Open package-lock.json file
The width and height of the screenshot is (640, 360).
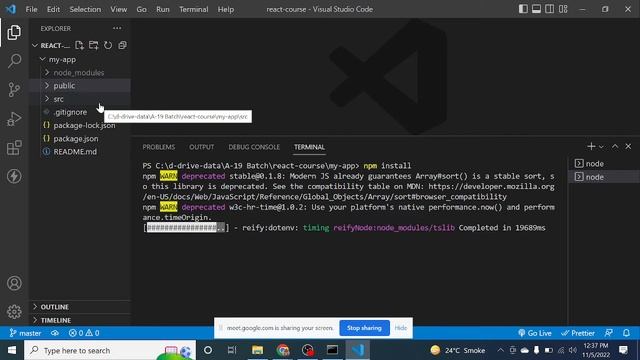tap(80, 125)
